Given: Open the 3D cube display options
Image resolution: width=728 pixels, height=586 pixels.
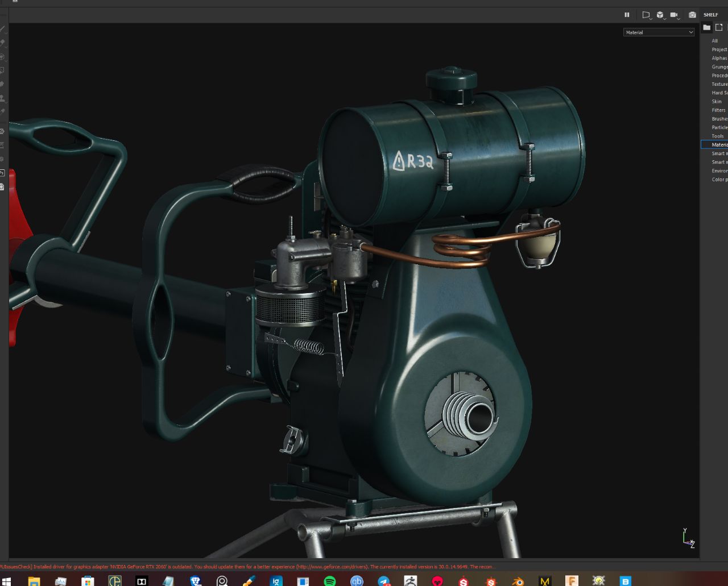Looking at the screenshot, I should click(x=660, y=15).
